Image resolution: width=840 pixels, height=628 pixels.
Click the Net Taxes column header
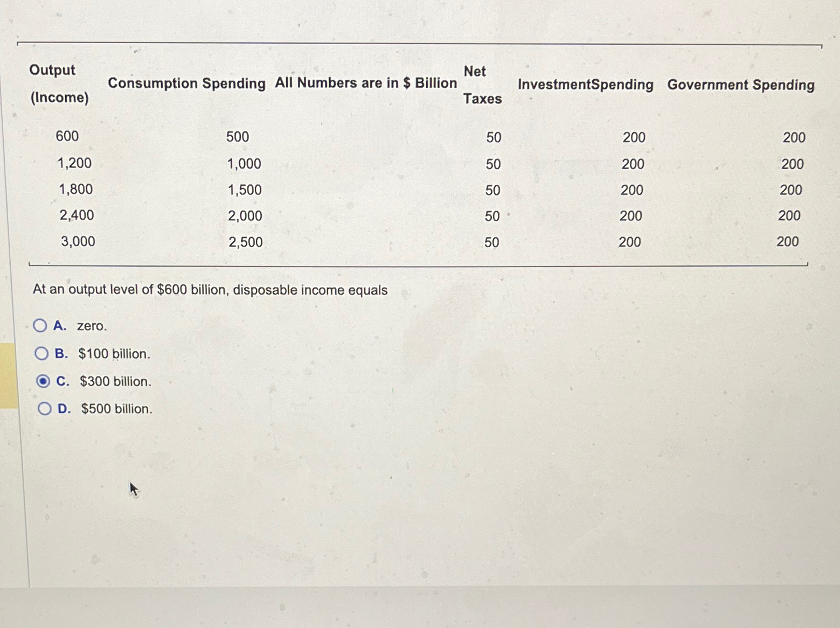pos(482,85)
